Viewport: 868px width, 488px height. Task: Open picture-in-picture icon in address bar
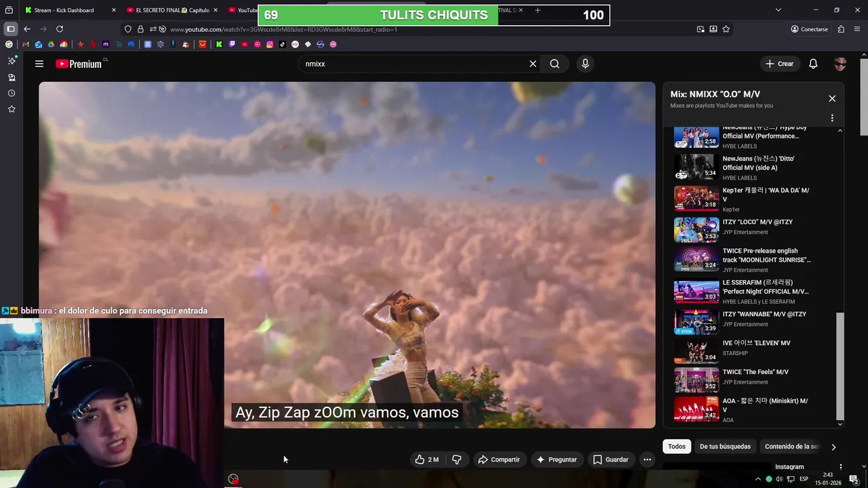pyautogui.click(x=701, y=29)
